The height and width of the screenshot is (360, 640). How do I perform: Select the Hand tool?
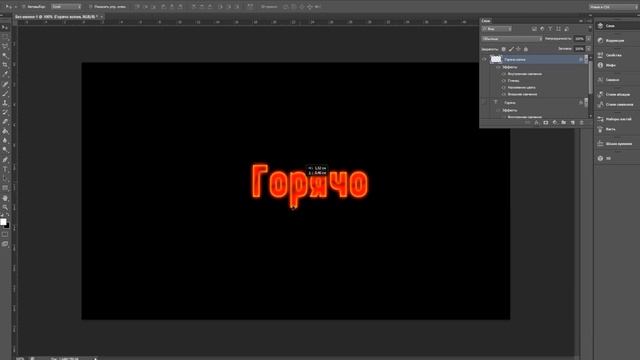pos(5,198)
